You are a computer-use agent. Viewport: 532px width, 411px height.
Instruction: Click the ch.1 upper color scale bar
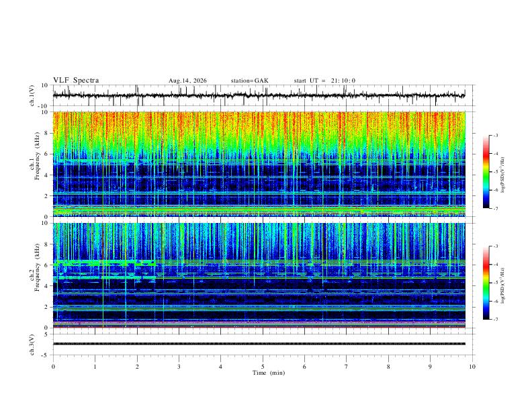click(486, 172)
